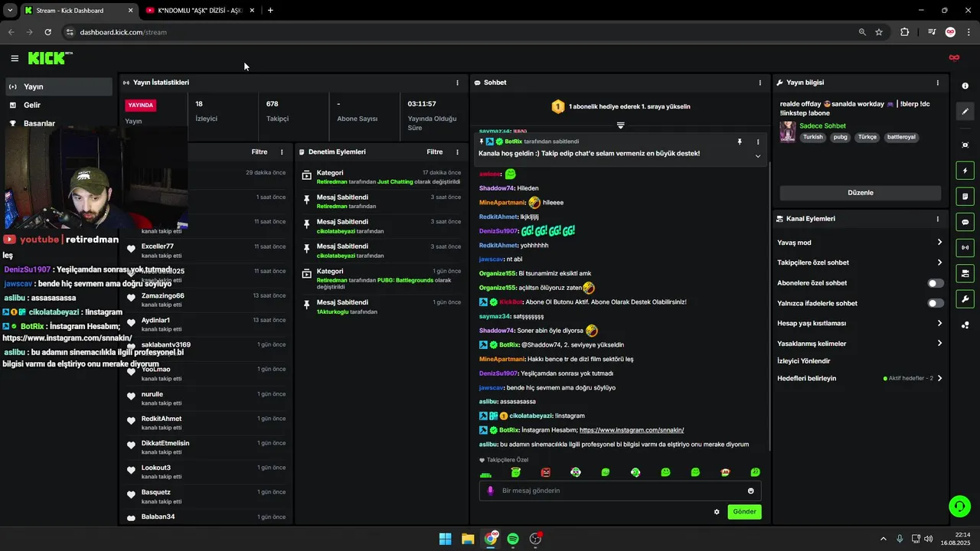980x551 pixels.
Task: Open the instagram.com/snnakin link in chat
Action: click(x=632, y=430)
